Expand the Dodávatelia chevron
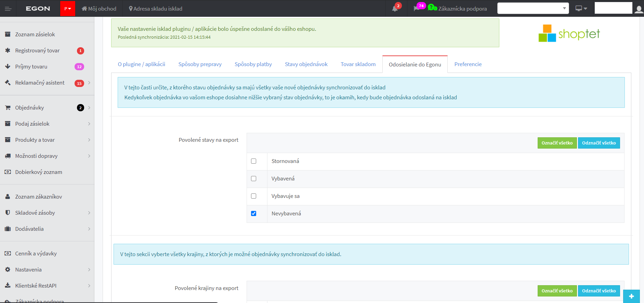This screenshot has width=644, height=303. pos(89,229)
